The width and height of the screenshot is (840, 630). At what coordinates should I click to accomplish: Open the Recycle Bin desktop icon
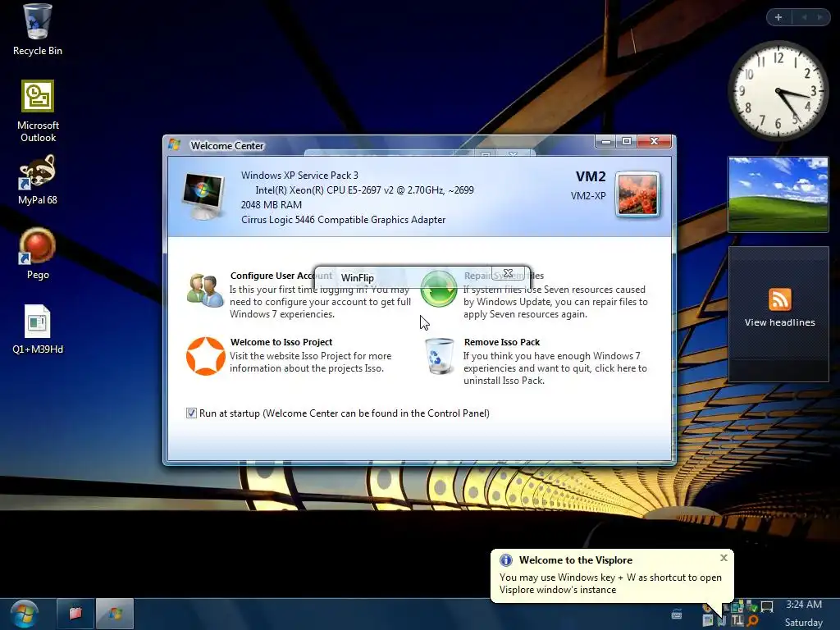tap(37, 30)
